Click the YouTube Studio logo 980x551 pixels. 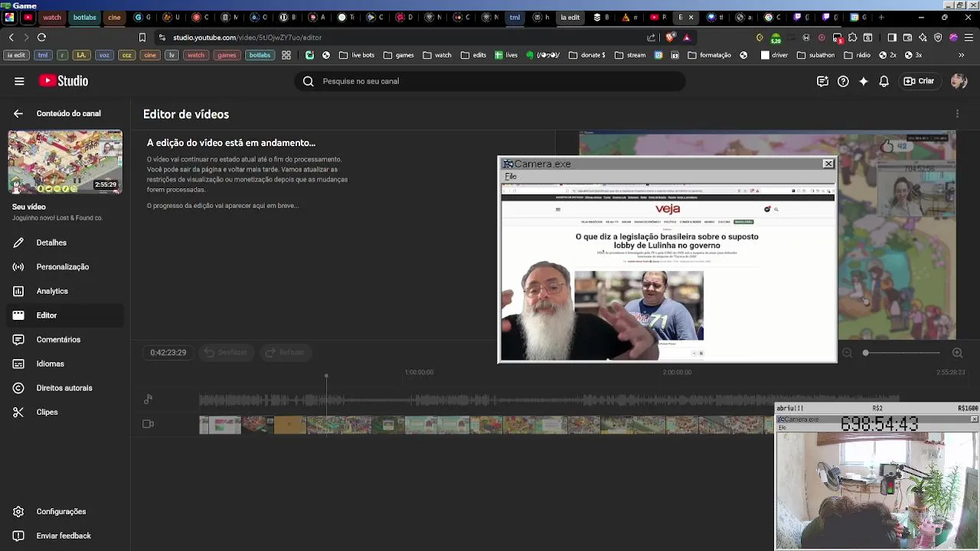[x=64, y=81]
